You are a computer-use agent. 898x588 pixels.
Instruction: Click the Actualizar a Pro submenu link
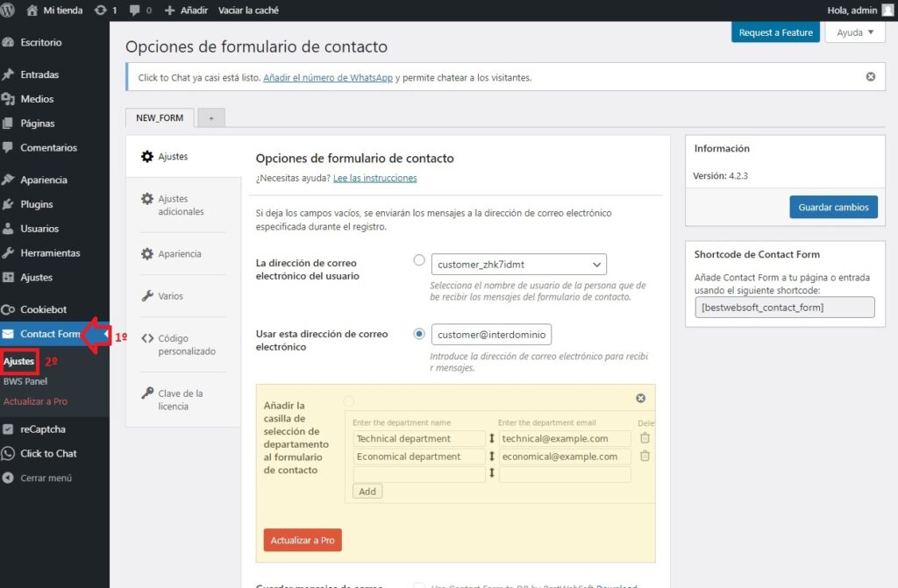point(35,401)
